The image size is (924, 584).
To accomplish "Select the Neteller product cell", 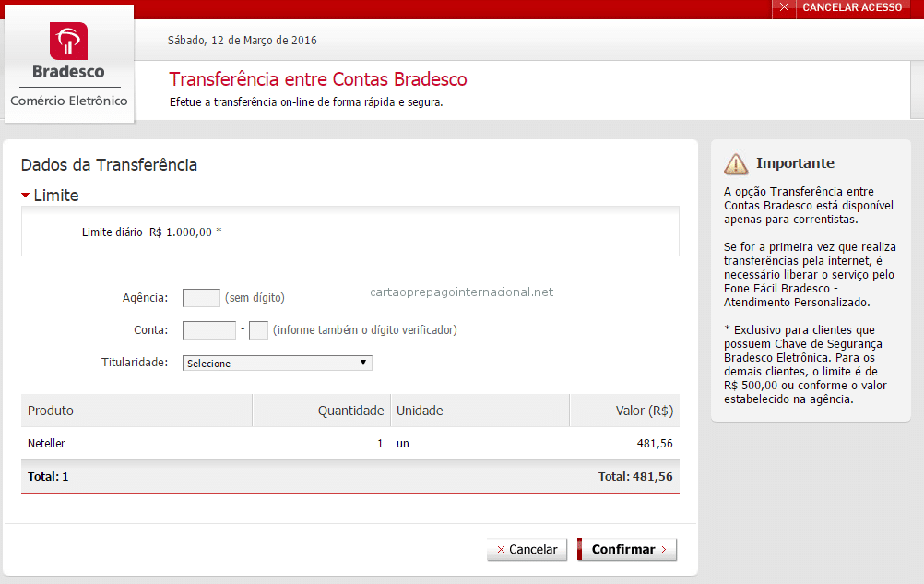I will pos(46,443).
